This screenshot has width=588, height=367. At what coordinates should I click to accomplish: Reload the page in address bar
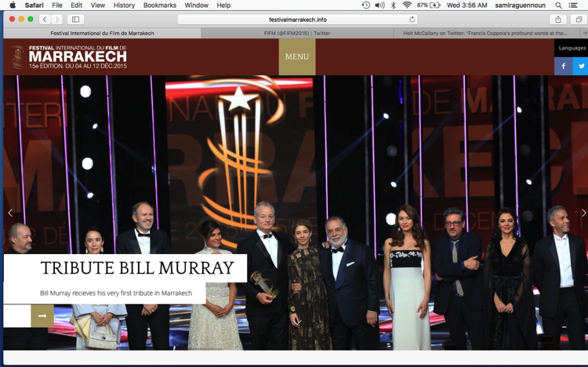click(x=412, y=19)
